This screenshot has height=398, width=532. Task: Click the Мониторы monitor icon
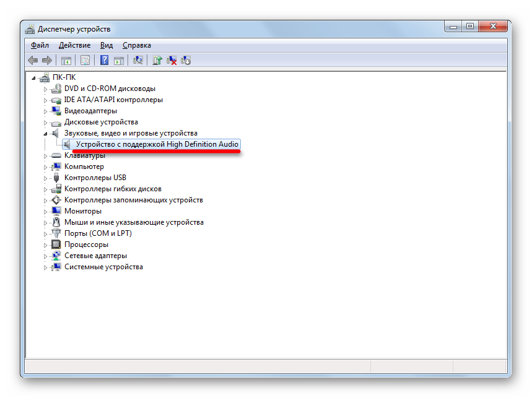(x=56, y=211)
